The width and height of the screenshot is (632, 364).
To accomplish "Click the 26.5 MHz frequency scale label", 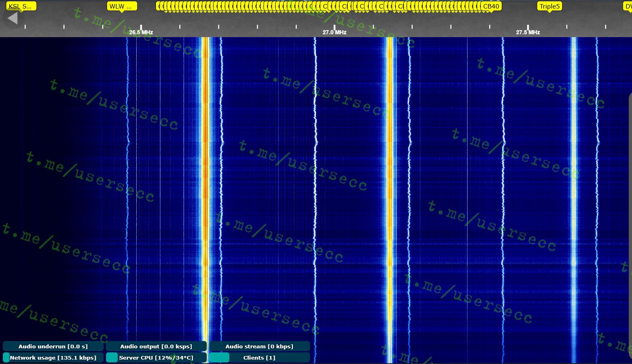I will (x=141, y=32).
